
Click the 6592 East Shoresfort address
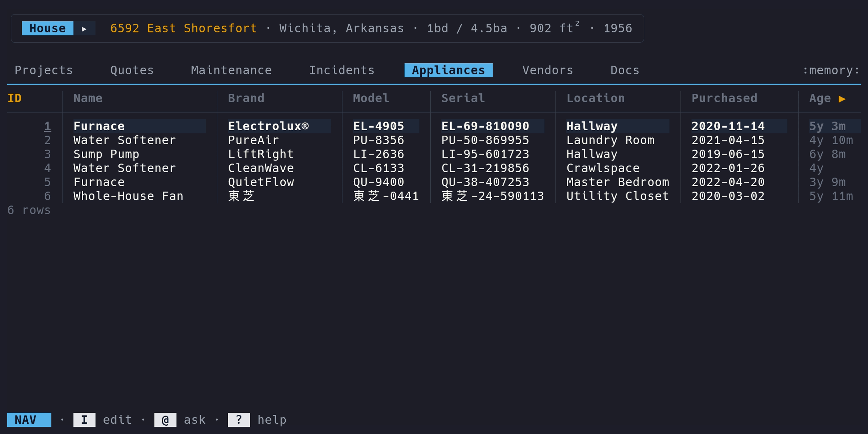183,29
